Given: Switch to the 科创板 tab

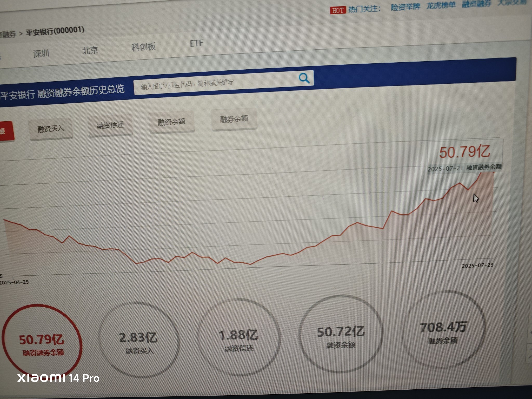Looking at the screenshot, I should pyautogui.click(x=143, y=47).
